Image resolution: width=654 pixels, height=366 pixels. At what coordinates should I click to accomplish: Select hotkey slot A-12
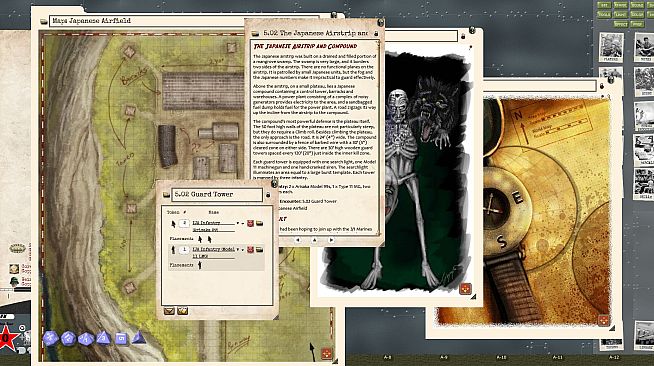tap(614, 357)
